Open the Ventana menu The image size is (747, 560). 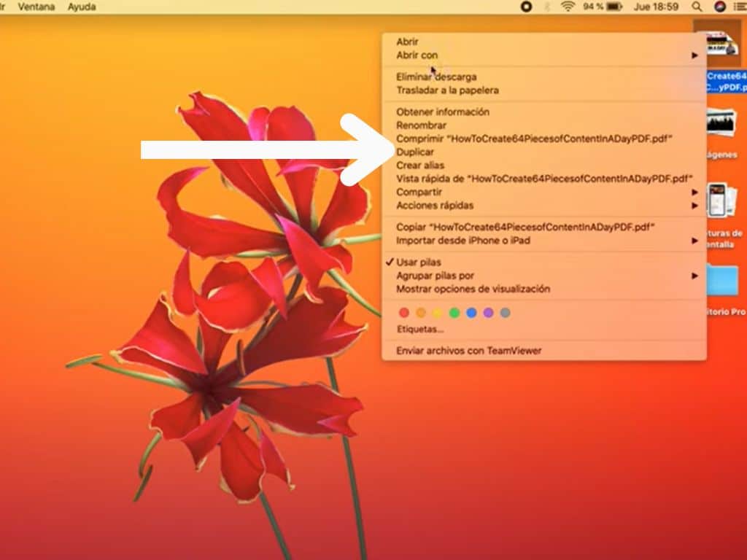[36, 7]
